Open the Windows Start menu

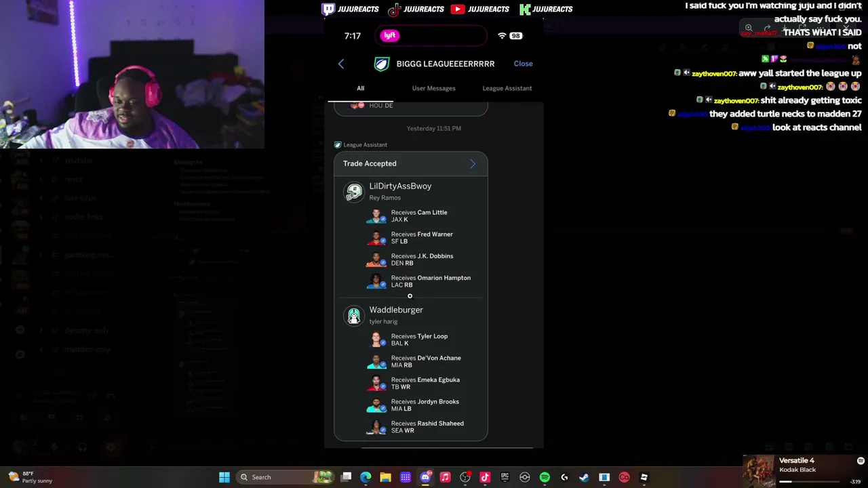tap(224, 477)
